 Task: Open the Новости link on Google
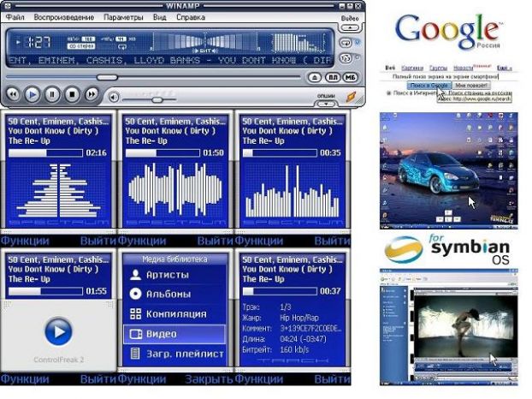click(x=463, y=68)
